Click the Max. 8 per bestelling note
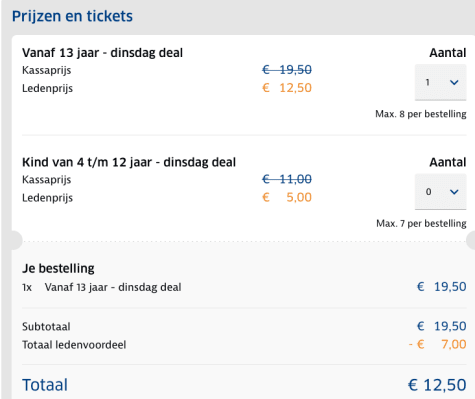Viewport: 475px width, 399px height. coord(421,114)
